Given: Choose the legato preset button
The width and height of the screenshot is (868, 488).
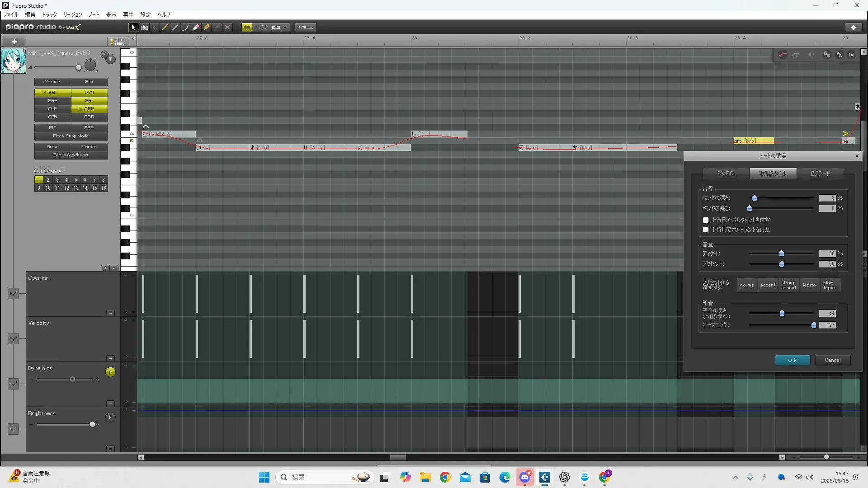Looking at the screenshot, I should click(x=809, y=285).
